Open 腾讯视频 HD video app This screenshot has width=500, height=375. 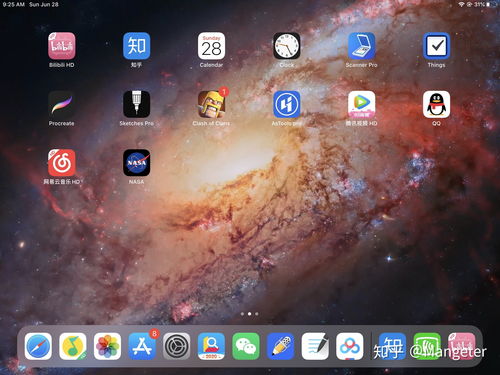362,104
